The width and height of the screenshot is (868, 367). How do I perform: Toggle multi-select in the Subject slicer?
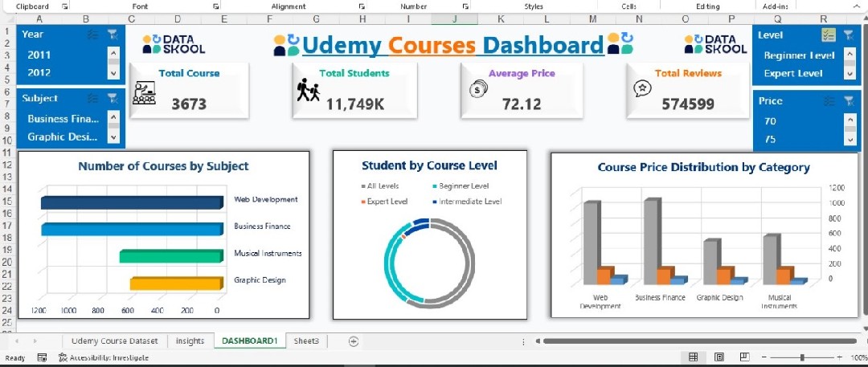point(93,98)
